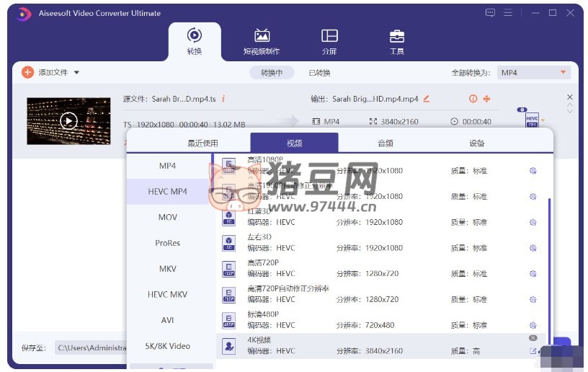Click the orange plus add-file icon
This screenshot has width=588, height=372.
(27, 72)
